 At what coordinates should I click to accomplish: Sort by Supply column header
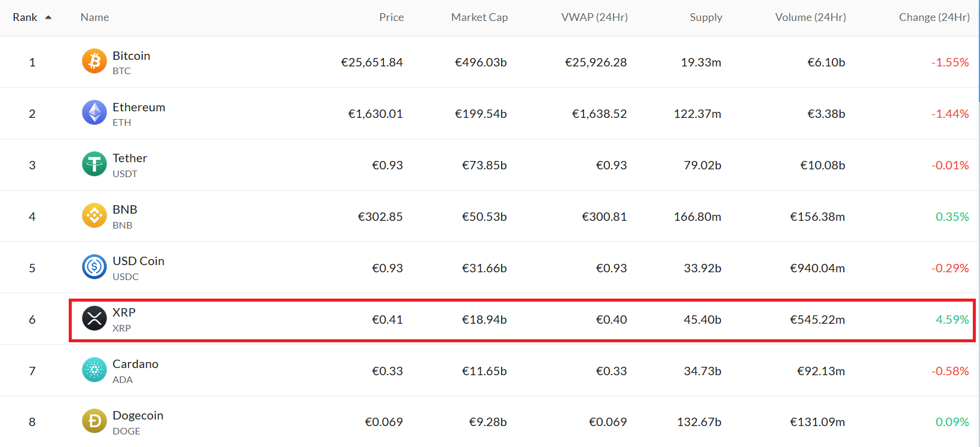click(706, 17)
